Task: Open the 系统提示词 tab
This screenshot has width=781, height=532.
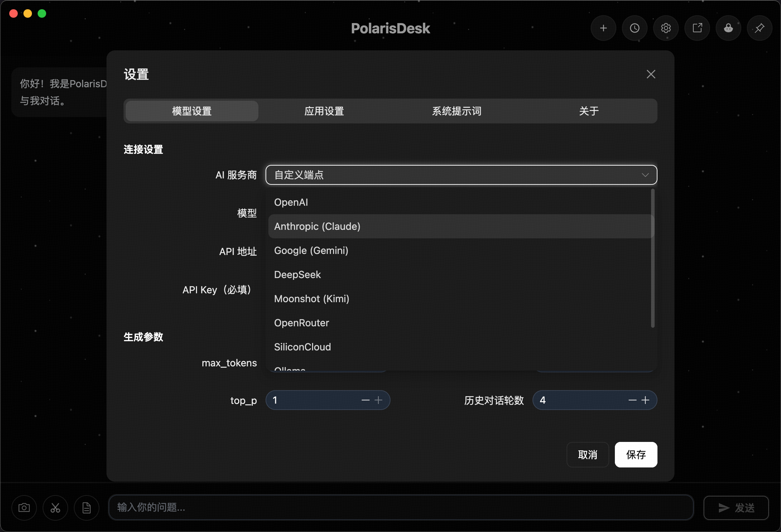Action: click(457, 111)
